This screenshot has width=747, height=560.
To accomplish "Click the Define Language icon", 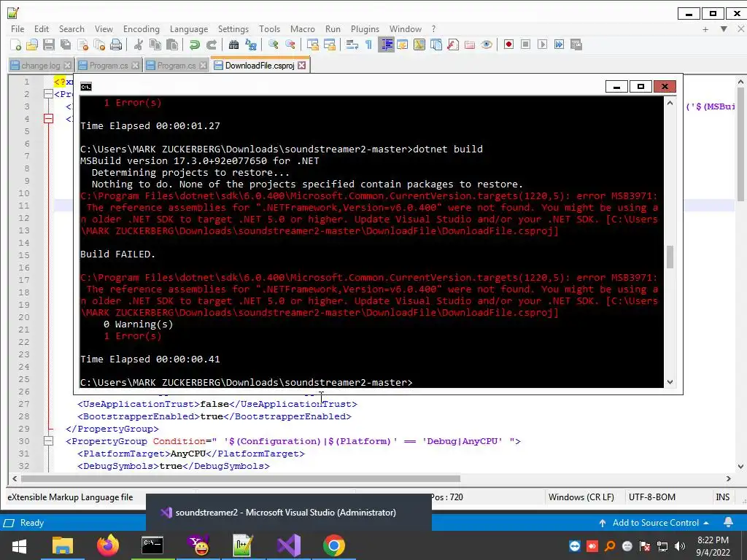I will coord(403,44).
